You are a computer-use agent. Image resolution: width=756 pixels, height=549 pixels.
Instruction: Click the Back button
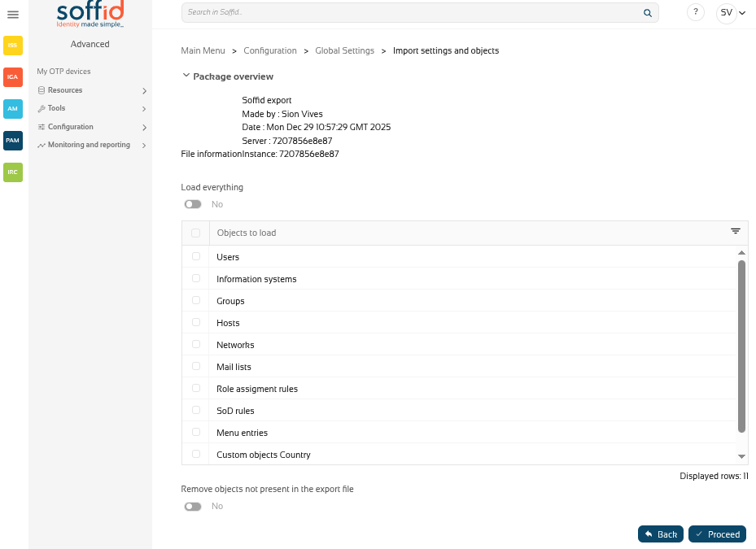point(660,534)
